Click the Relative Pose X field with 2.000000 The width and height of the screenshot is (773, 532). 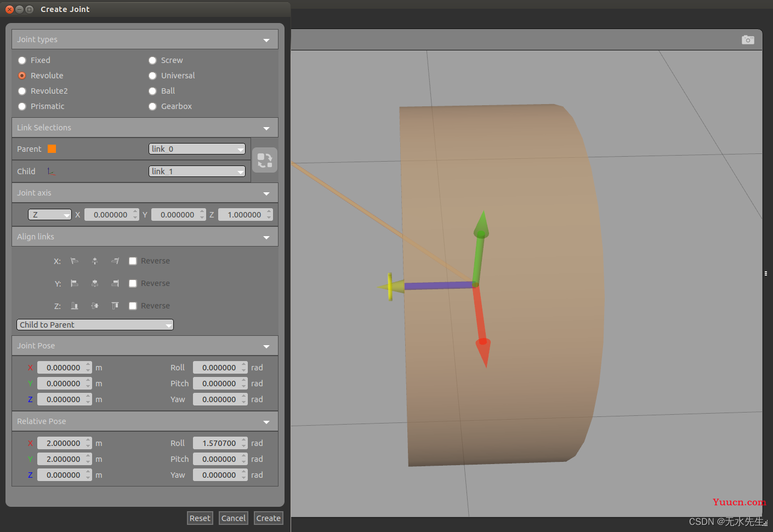click(x=65, y=443)
